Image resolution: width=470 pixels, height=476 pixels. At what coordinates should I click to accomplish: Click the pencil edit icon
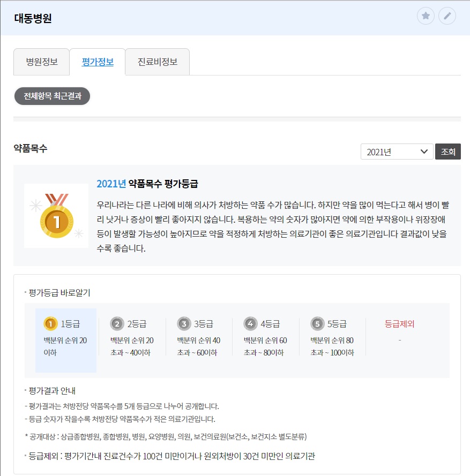[x=447, y=16]
